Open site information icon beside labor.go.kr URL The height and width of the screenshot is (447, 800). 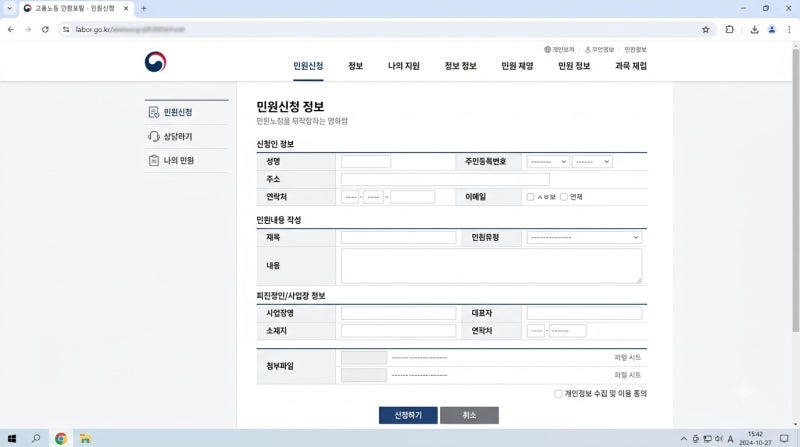pos(66,30)
